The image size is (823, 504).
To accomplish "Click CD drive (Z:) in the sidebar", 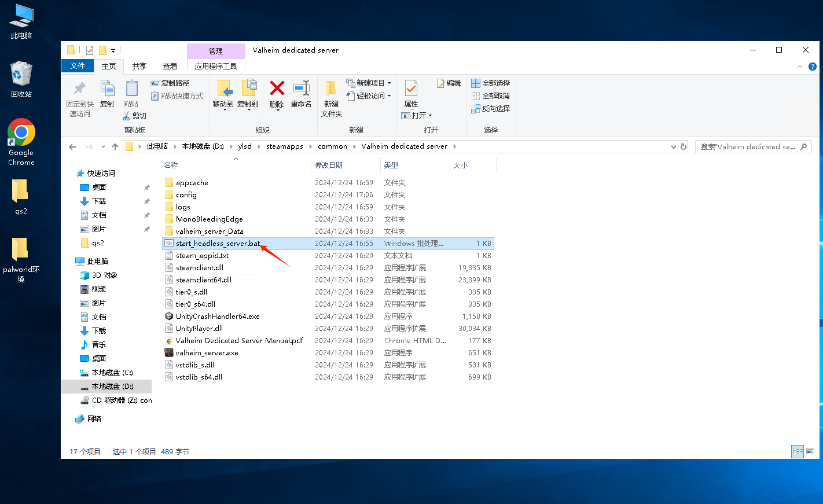I will [x=122, y=400].
